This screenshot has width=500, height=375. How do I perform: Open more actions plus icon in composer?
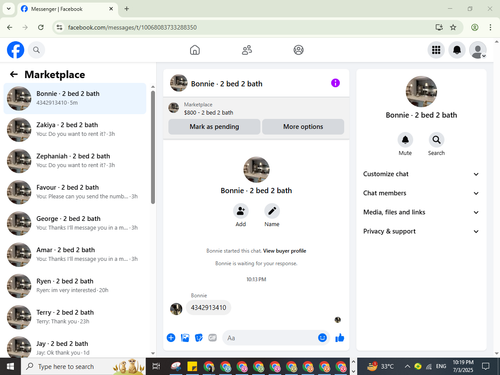tap(171, 338)
